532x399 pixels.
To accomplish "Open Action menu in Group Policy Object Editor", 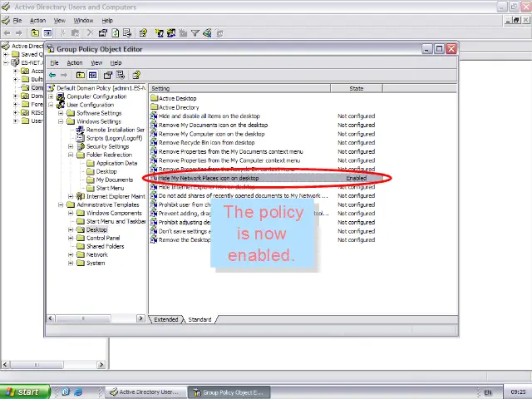I will [x=75, y=63].
